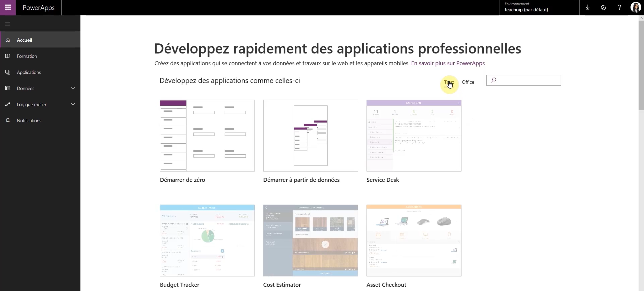Click the Applications icon in sidebar

pos(8,72)
